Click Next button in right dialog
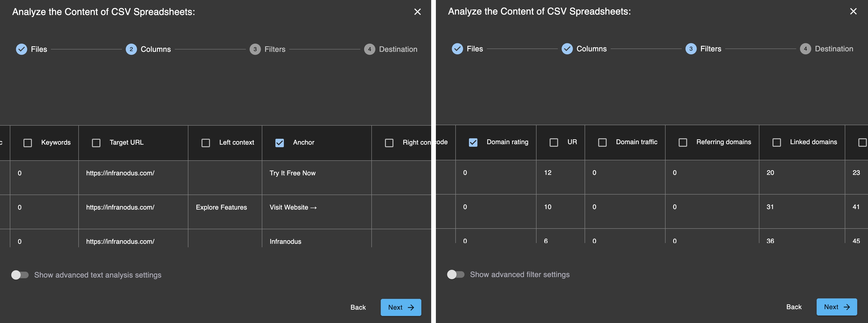 837,307
